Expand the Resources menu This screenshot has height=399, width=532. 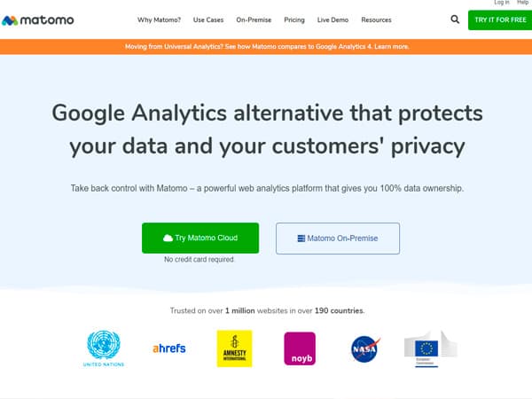pyautogui.click(x=376, y=20)
